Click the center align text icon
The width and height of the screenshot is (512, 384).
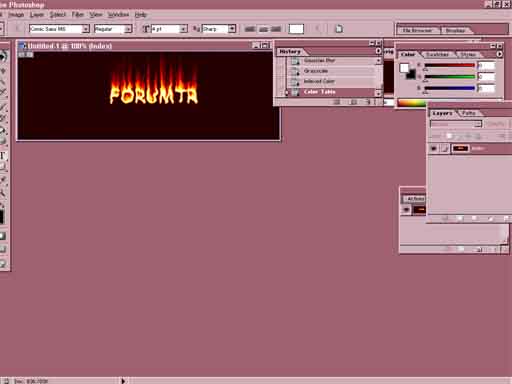click(x=263, y=29)
